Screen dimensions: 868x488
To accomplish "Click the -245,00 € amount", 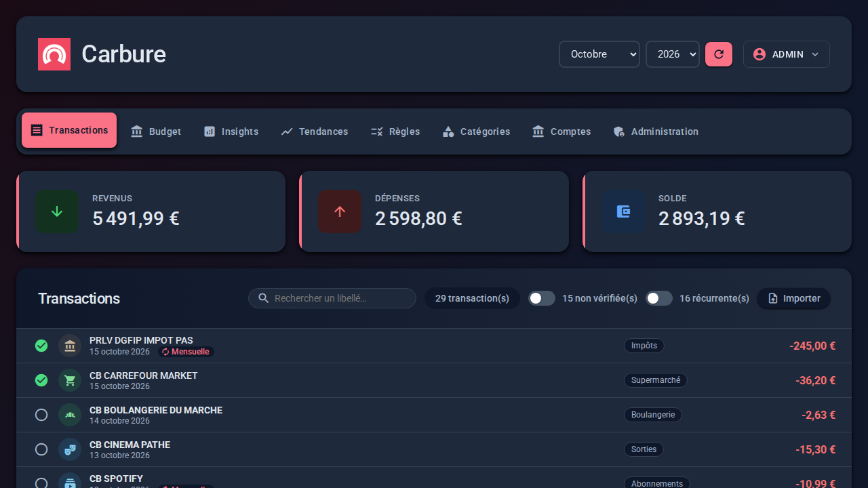I will [x=812, y=346].
